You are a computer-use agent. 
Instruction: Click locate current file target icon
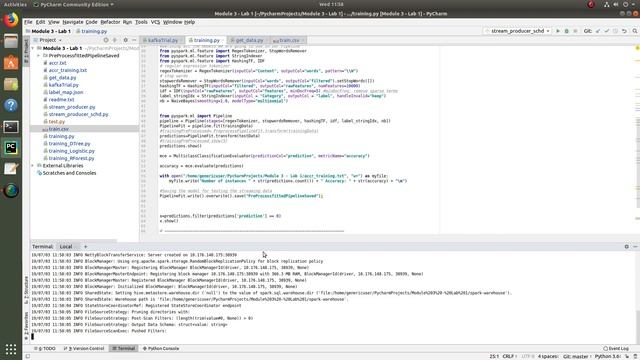tap(106, 40)
